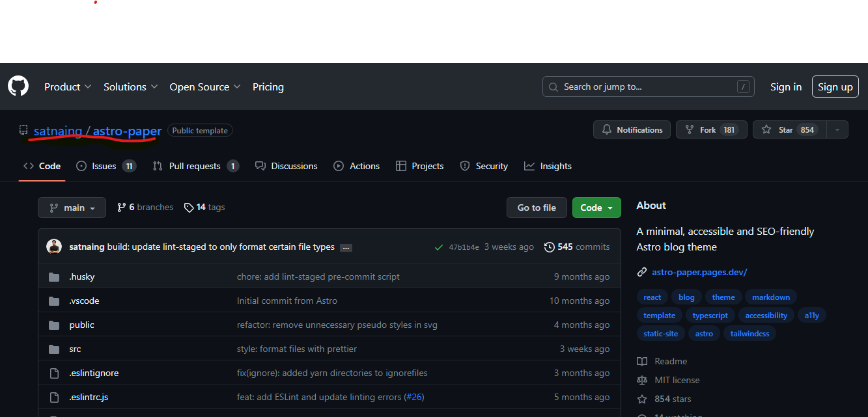Switch to the Code tab
868x417 pixels.
coord(42,166)
